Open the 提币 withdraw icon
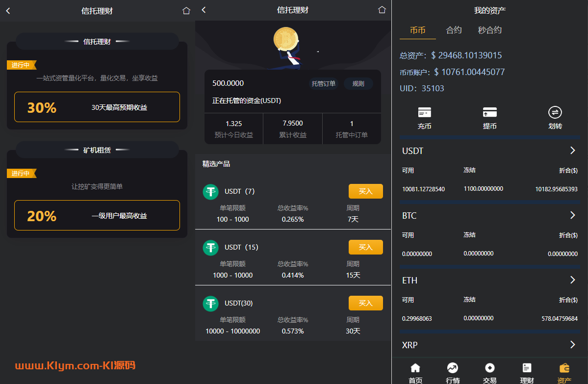Viewport: 588px width, 384px height. point(490,112)
